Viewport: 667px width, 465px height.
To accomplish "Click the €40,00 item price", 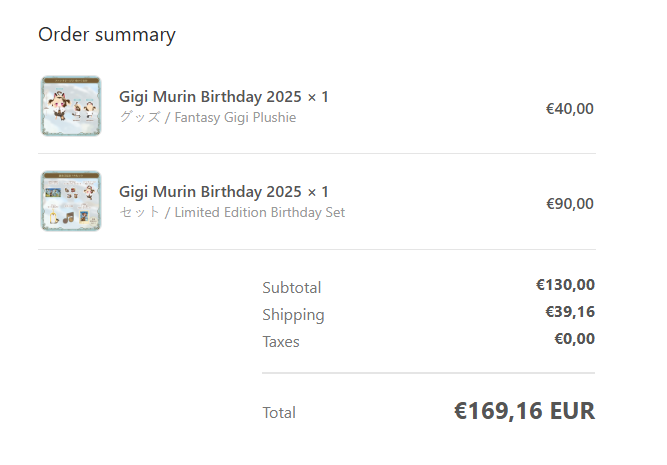I will 569,109.
